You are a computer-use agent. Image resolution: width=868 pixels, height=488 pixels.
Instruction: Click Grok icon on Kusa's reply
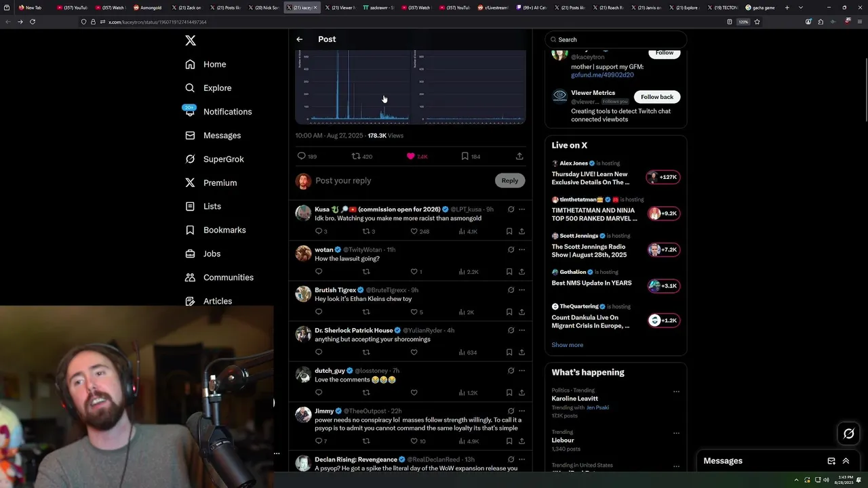pyautogui.click(x=511, y=209)
